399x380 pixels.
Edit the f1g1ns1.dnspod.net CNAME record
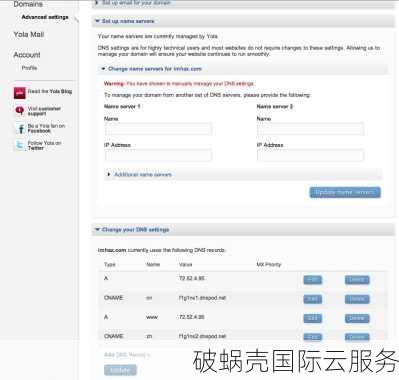[x=313, y=299]
